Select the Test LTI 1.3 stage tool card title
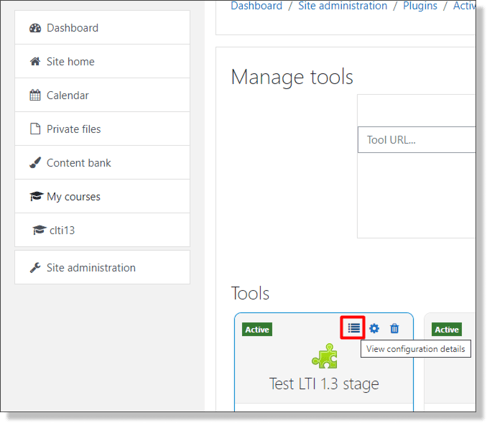The image size is (487, 423). click(x=324, y=384)
